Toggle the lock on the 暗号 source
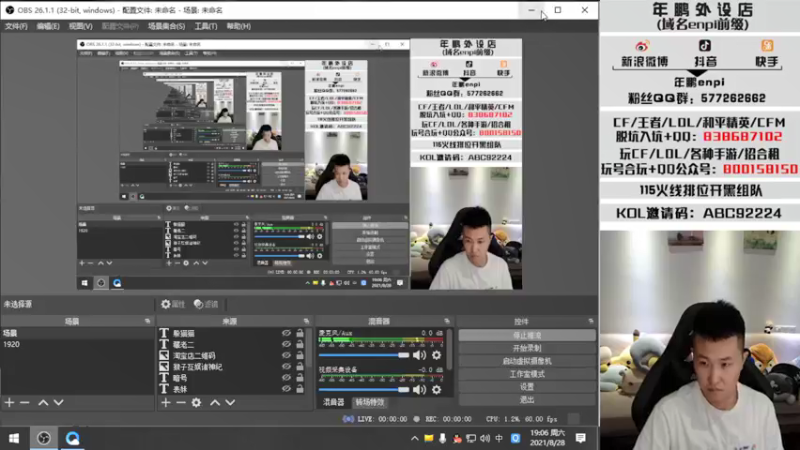Image resolution: width=800 pixels, height=450 pixels. [x=300, y=378]
